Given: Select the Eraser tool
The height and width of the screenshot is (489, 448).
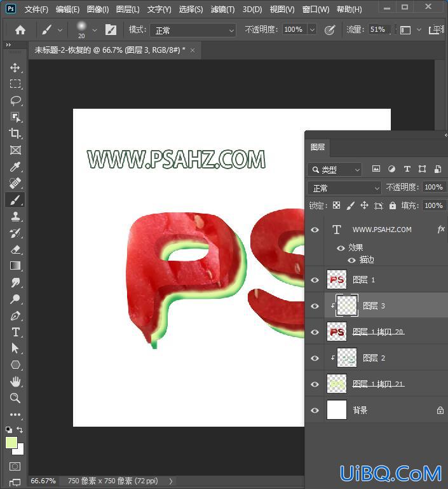Looking at the screenshot, I should (15, 249).
